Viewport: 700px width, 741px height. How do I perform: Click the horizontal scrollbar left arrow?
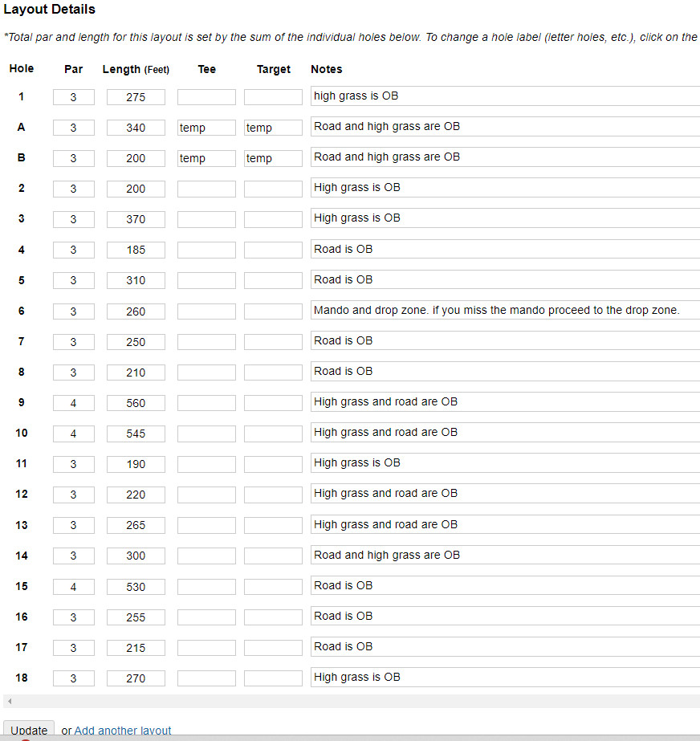tap(9, 701)
